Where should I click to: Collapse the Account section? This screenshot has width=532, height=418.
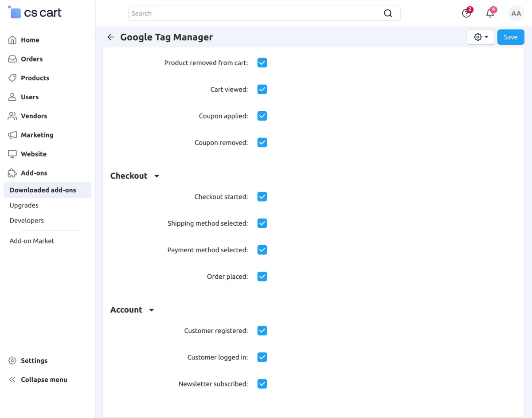click(132, 310)
